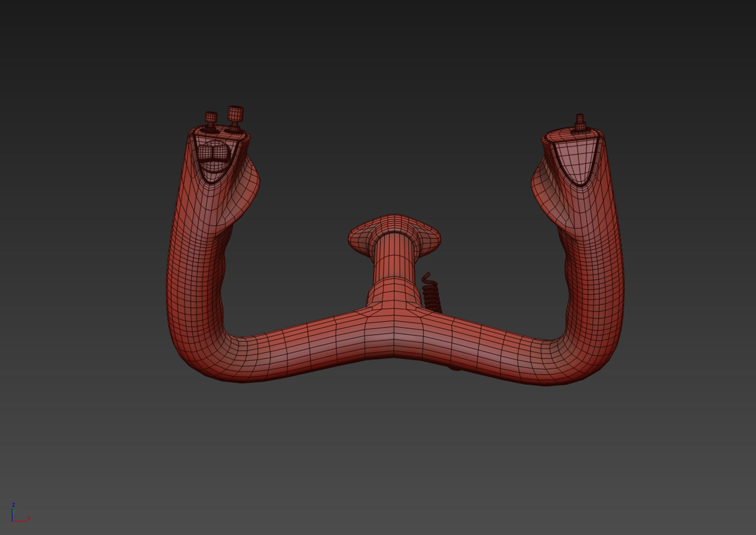756x535 pixels.
Task: Click the smaller knob on left handle top
Action: click(x=211, y=117)
